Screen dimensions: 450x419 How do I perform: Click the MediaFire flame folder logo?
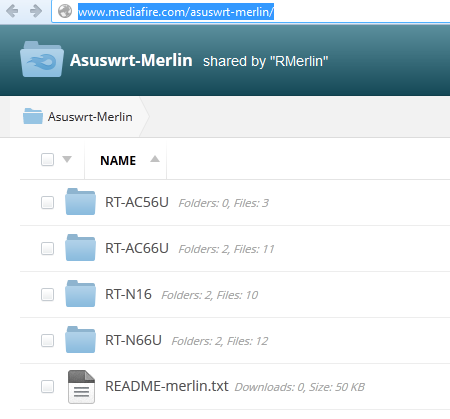(42, 59)
